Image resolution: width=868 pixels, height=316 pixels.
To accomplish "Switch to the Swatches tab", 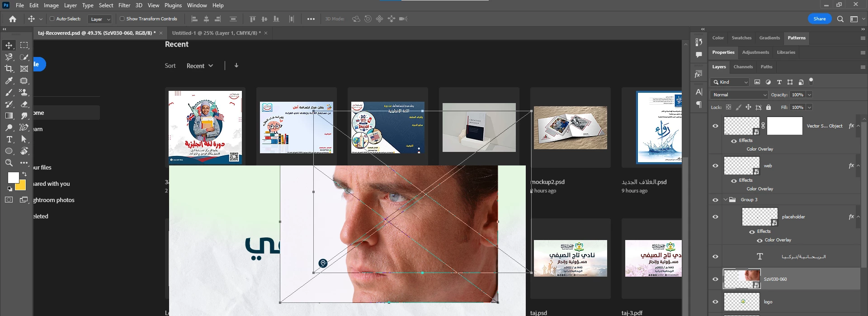I will (x=741, y=38).
